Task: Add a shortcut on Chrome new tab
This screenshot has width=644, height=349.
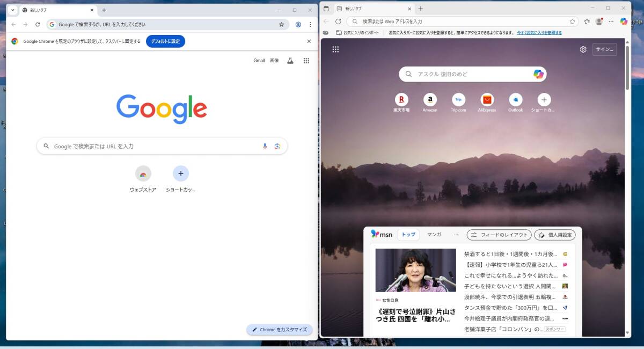Action: pos(181,179)
